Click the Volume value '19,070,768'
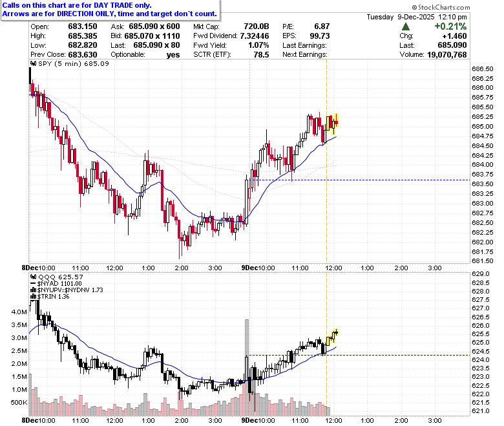This screenshot has width=504, height=426. click(446, 55)
